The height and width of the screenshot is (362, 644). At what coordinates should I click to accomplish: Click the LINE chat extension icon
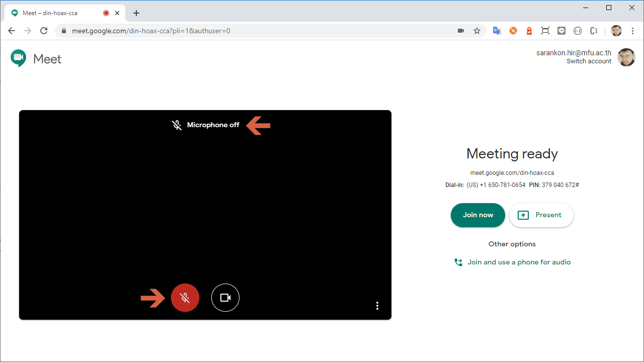(x=561, y=31)
